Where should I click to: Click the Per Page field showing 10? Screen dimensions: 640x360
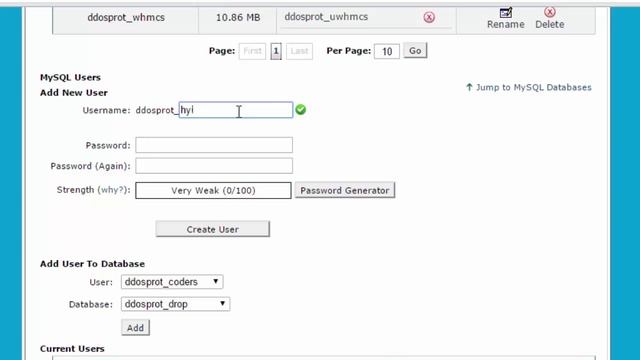[x=387, y=51]
